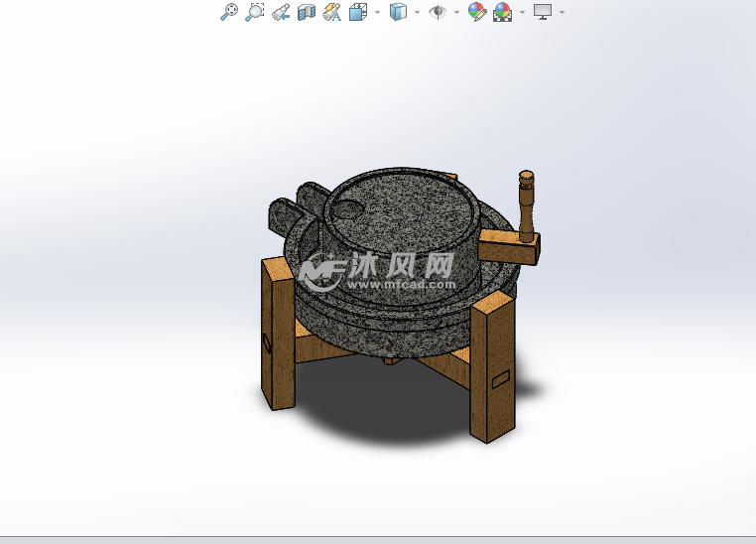
Task: Open Dynamic Annotation Views
Action: point(332,12)
